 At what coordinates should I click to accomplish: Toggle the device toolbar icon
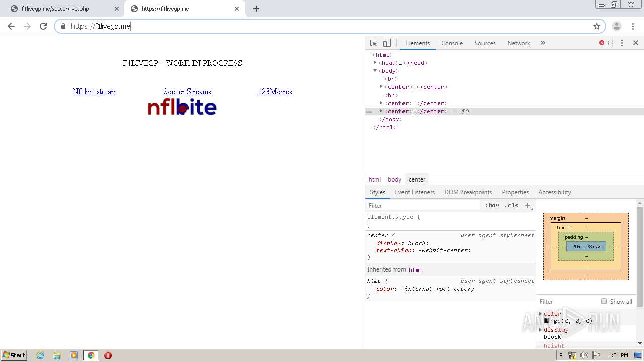click(x=387, y=43)
